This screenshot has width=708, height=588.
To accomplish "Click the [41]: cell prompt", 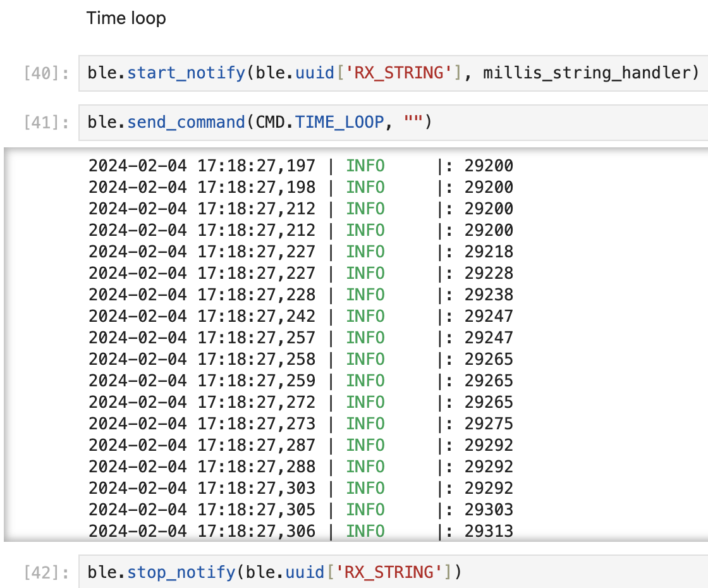I will point(47,123).
